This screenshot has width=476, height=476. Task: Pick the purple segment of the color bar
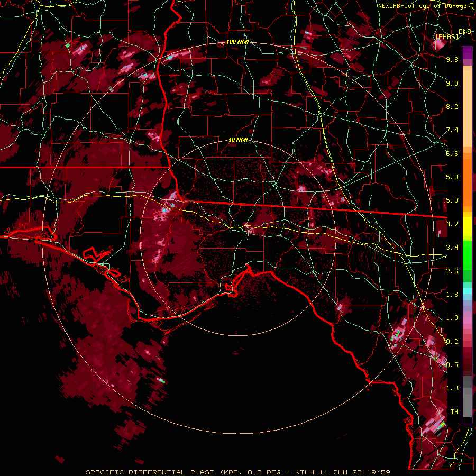pyautogui.click(x=467, y=53)
